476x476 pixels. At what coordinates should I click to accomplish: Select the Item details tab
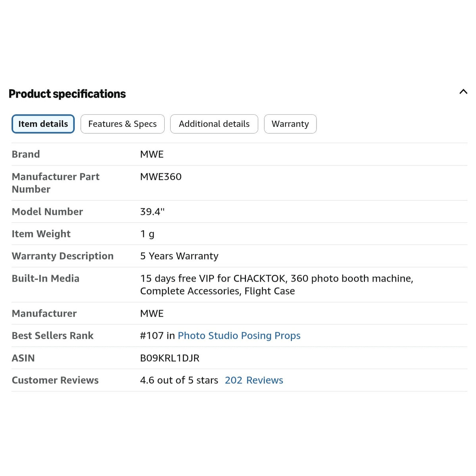click(43, 124)
